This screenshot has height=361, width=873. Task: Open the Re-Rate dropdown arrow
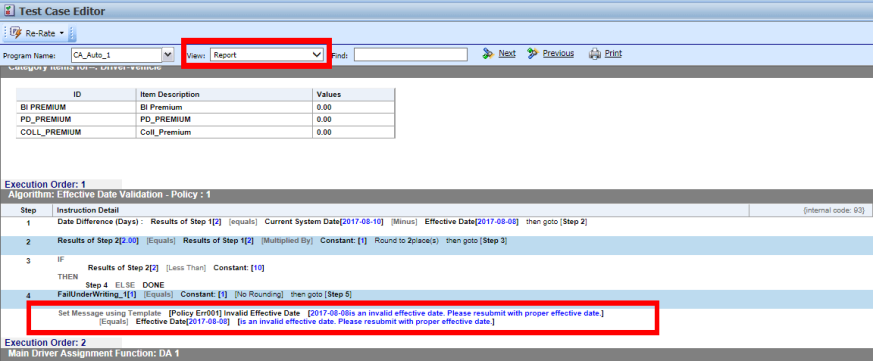[x=62, y=33]
